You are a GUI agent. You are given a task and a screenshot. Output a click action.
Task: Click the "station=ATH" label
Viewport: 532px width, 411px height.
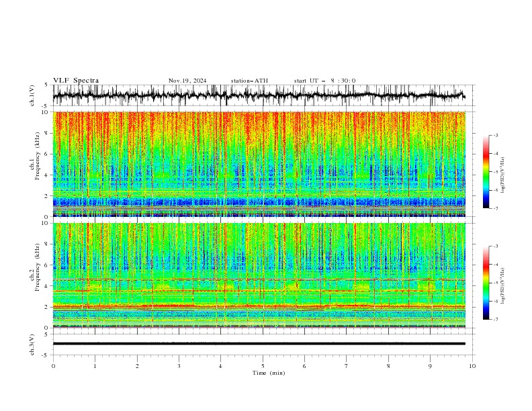click(x=249, y=81)
